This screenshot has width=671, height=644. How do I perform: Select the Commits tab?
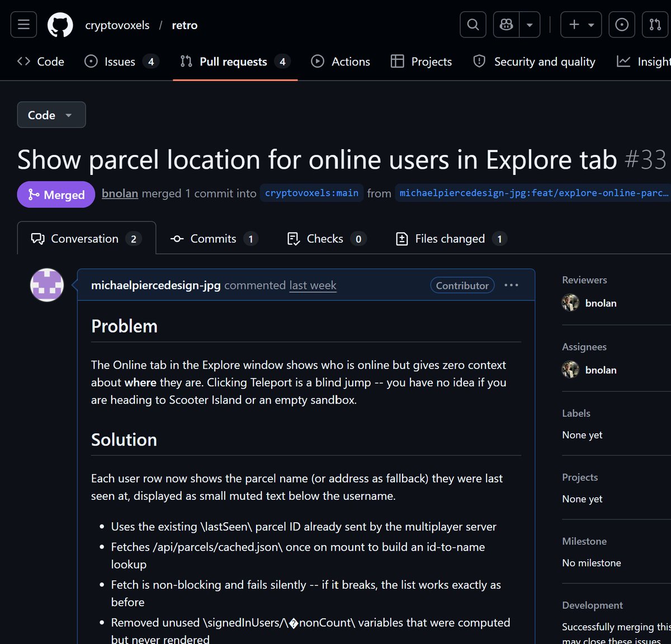(x=214, y=239)
